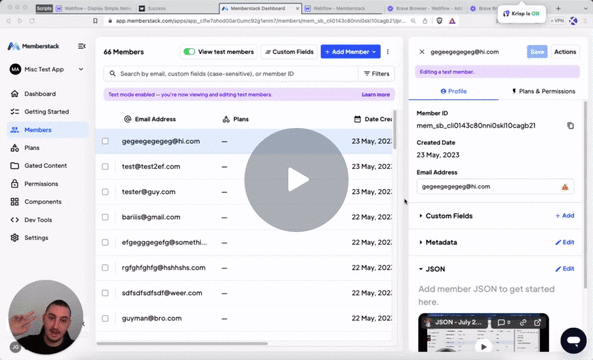Check the box for tester@guy.com
593x360 pixels.
point(105,192)
